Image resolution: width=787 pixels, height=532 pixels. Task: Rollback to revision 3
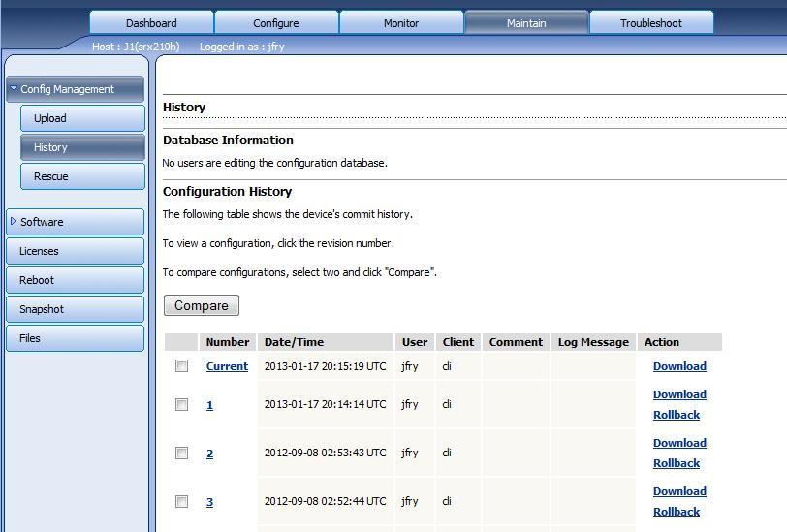(677, 512)
